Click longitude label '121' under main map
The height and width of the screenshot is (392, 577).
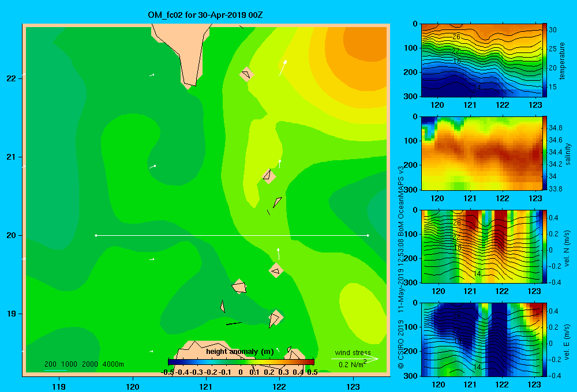pos(206,387)
